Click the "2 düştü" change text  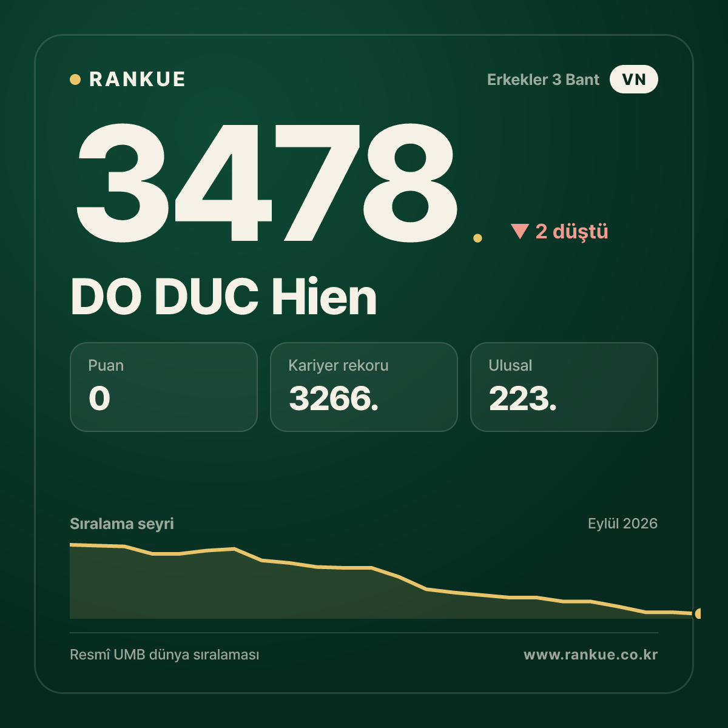(571, 232)
